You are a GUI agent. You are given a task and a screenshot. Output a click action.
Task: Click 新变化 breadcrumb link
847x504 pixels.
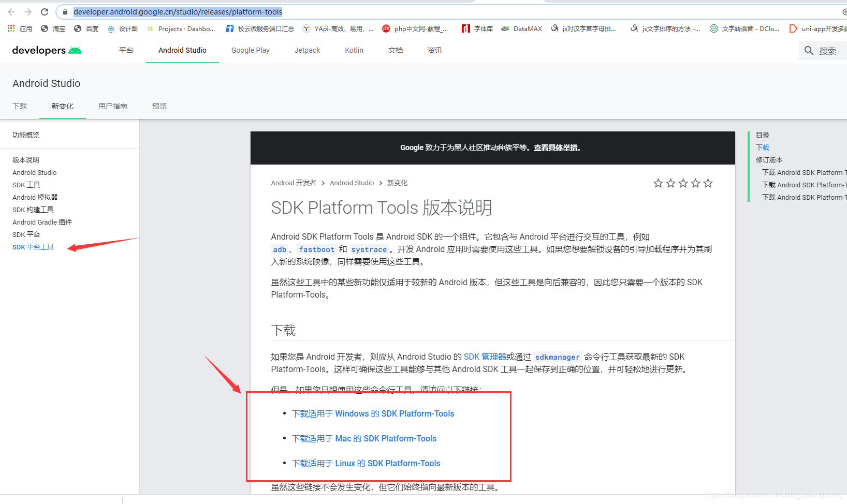tap(398, 183)
